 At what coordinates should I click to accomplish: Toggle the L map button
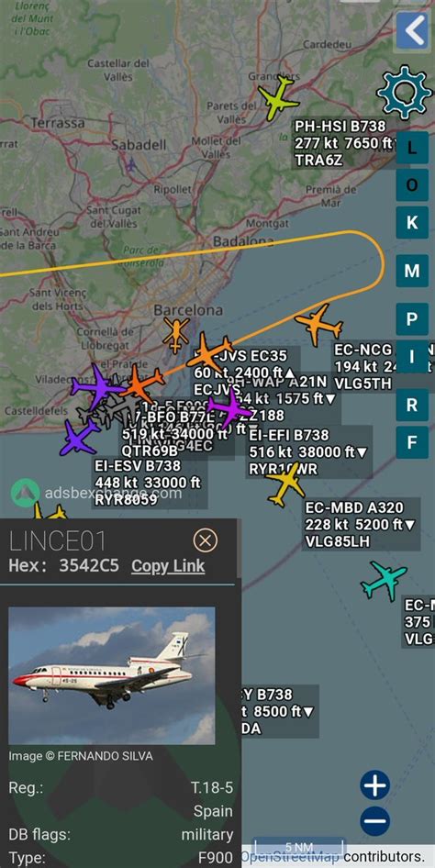click(x=412, y=148)
